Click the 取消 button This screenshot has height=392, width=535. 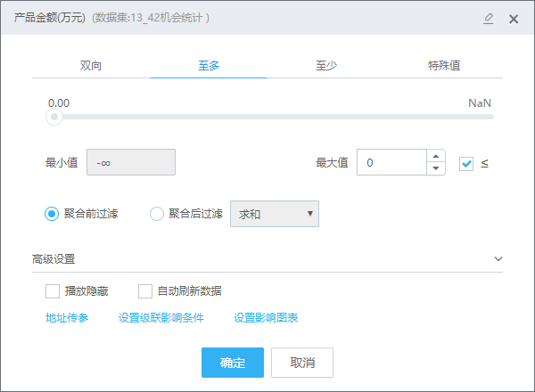point(302,363)
